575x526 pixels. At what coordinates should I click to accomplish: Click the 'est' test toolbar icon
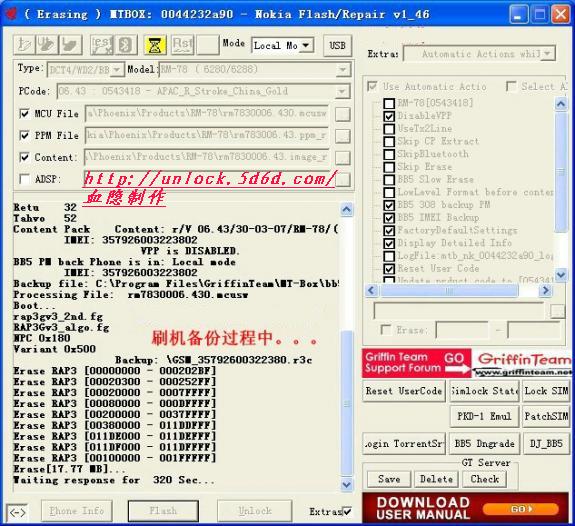pos(102,45)
